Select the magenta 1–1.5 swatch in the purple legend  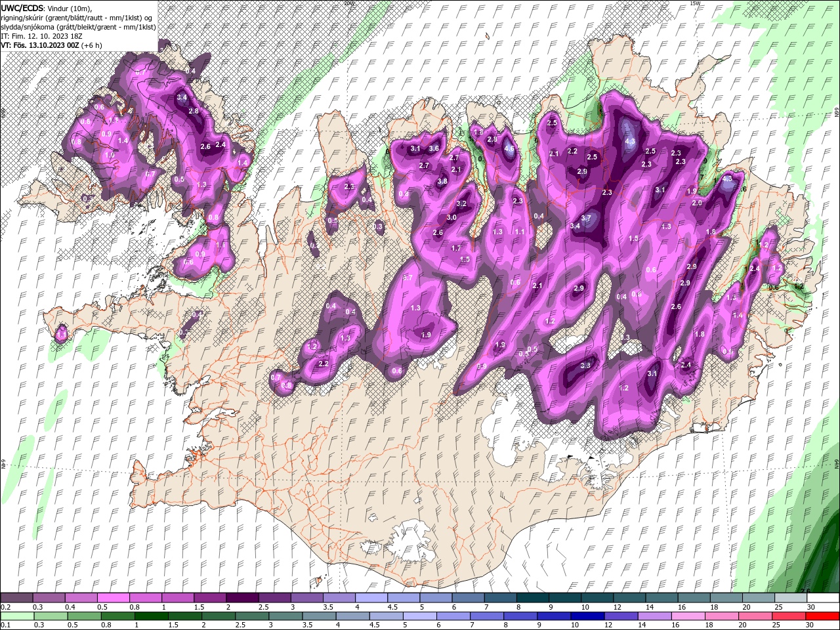pos(178,598)
